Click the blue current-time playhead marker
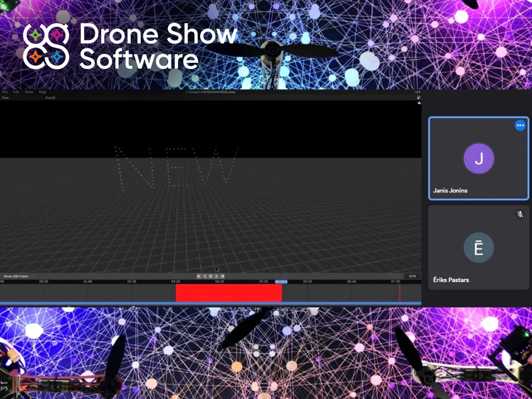532x399 pixels. pyautogui.click(x=281, y=282)
